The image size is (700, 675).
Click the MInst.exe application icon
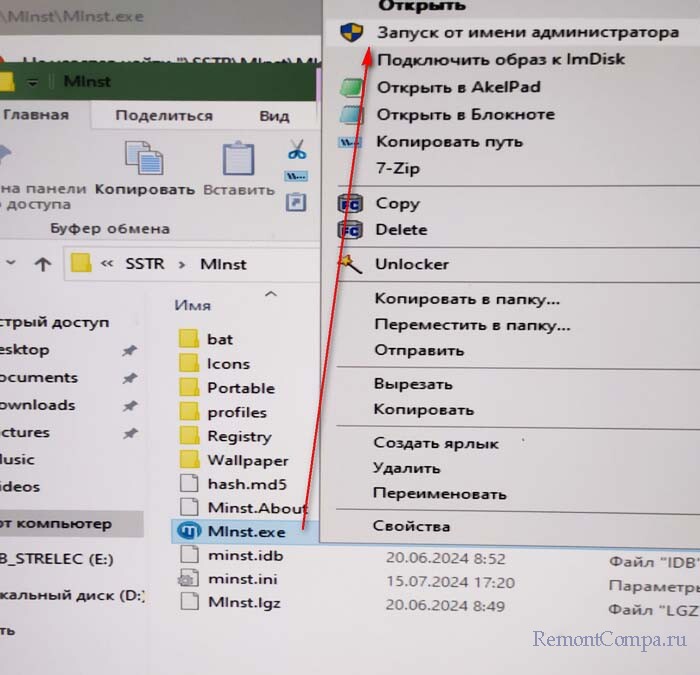click(190, 531)
